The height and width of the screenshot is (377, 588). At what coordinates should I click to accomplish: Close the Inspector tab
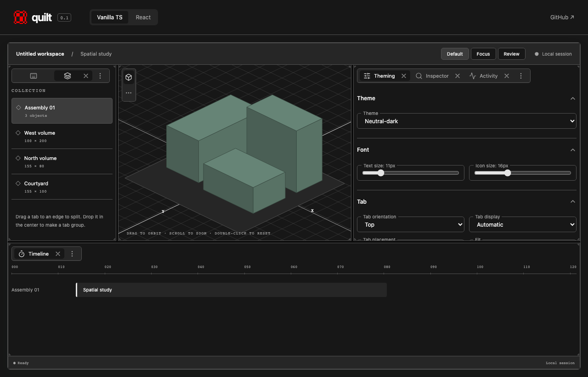coord(458,76)
